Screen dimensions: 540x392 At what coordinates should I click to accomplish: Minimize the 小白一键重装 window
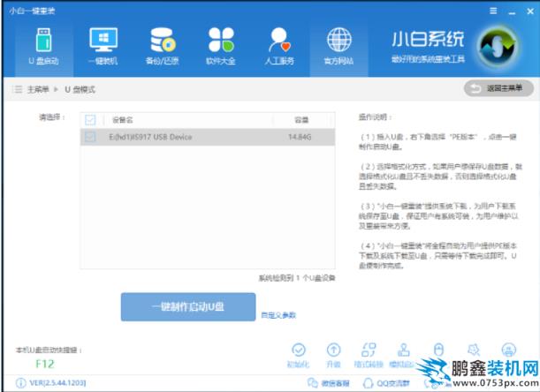pyautogui.click(x=512, y=12)
